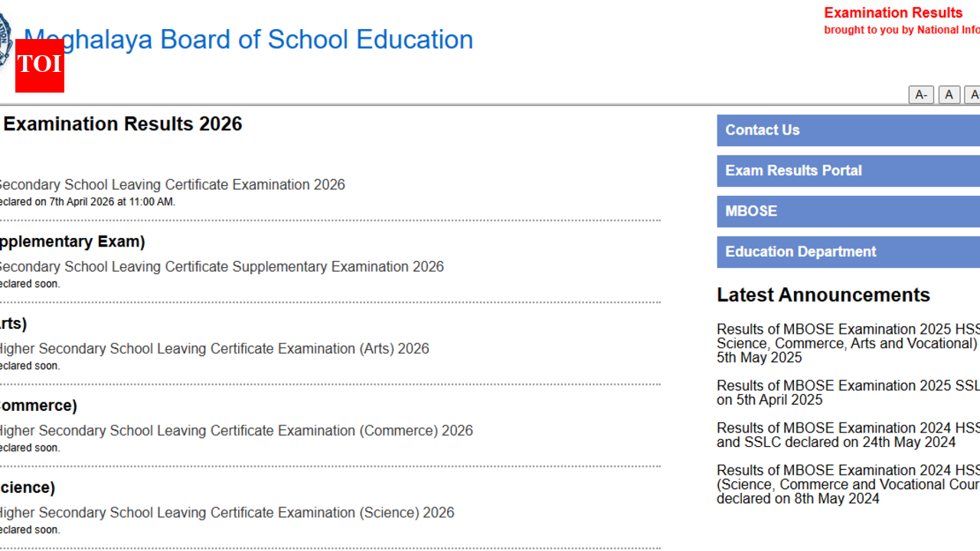Viewport: 980px width, 551px height.
Task: Click the 'A-' decrease font size button
Action: (921, 95)
